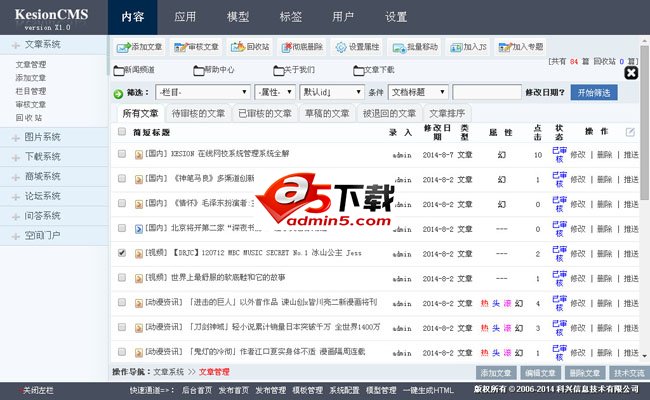Image resolution: width=650 pixels, height=400 pixels.
Task: Click the black close X icon
Action: click(631, 73)
